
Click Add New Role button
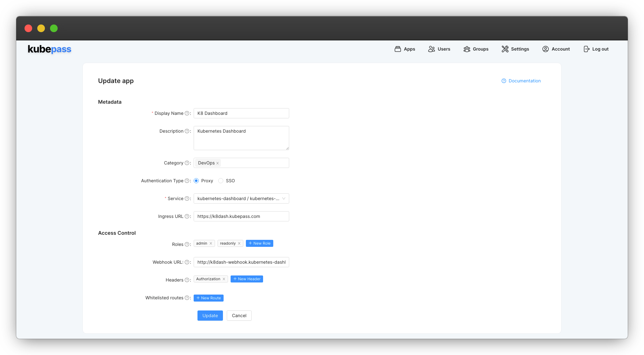click(x=259, y=243)
